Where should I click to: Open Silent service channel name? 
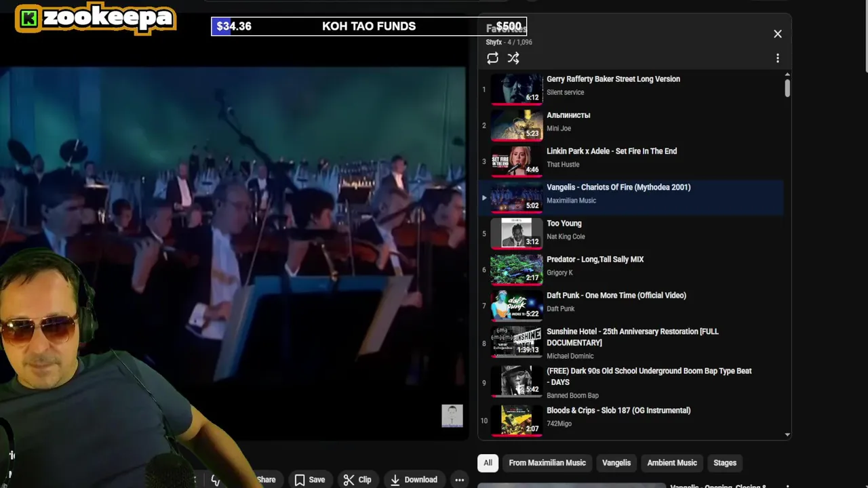tap(565, 92)
